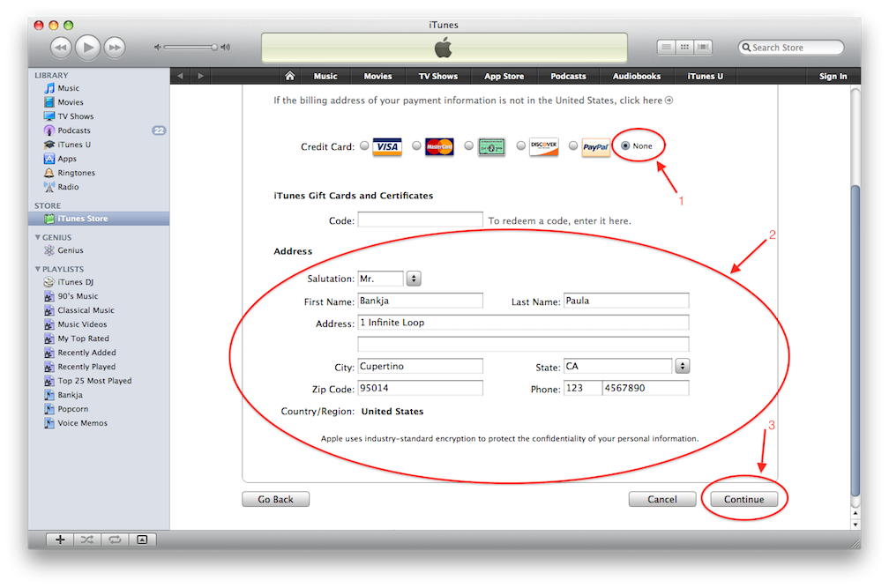Click the gift card Code field
Viewport: 889px width, 588px height.
click(420, 220)
